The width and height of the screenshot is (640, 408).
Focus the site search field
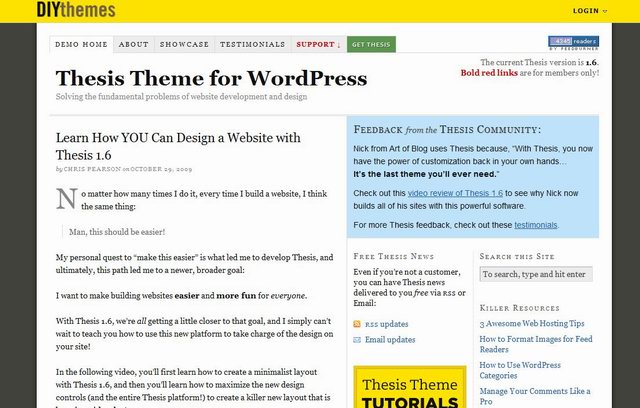point(536,274)
